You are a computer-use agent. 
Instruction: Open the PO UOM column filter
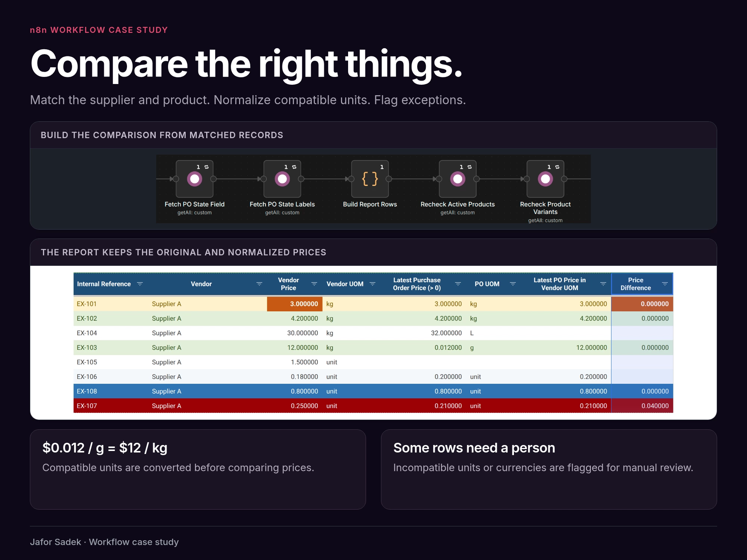coord(513,284)
